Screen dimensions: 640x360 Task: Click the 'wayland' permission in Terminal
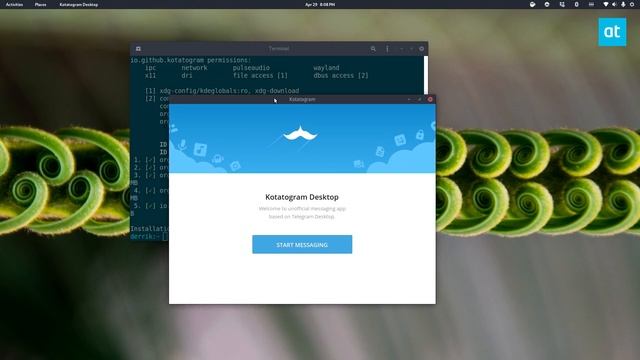pyautogui.click(x=326, y=68)
